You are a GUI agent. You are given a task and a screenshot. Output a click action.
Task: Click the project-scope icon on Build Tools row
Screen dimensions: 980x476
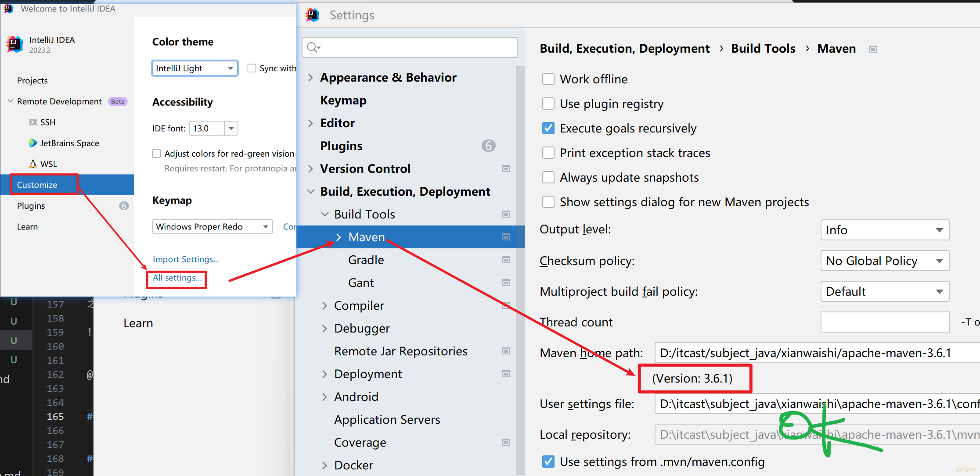point(506,214)
